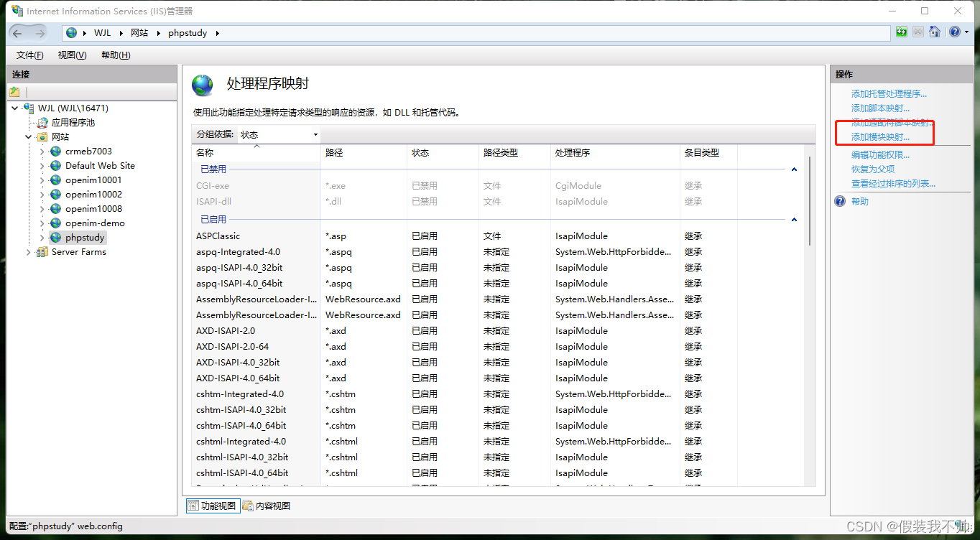Click the home icon in address bar
This screenshot has width=980, height=540.
tap(935, 32)
